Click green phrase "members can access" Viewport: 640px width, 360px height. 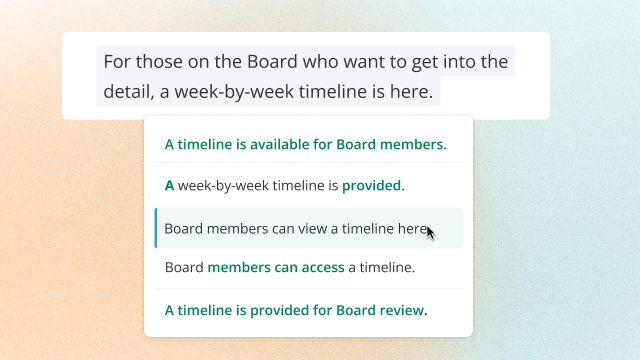[276, 267]
